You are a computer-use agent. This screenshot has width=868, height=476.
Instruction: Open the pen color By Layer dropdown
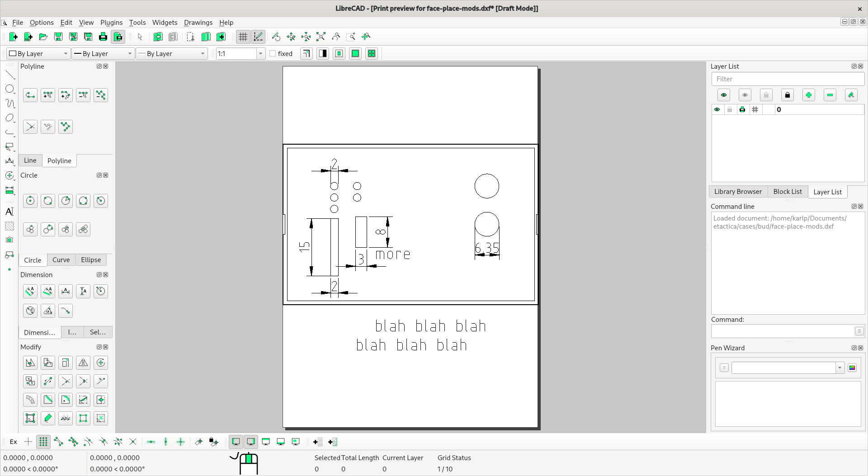coord(38,53)
